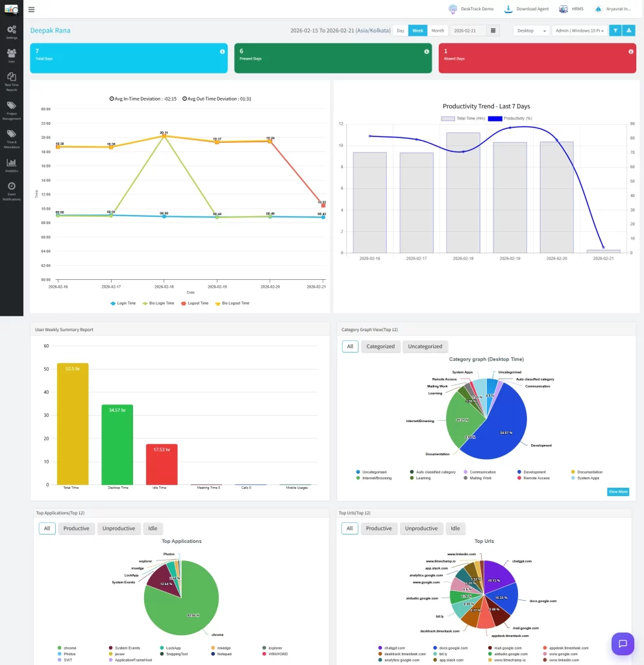Toggle Total Time (Hrs) legend item
This screenshot has width=644, height=665.
coord(463,118)
